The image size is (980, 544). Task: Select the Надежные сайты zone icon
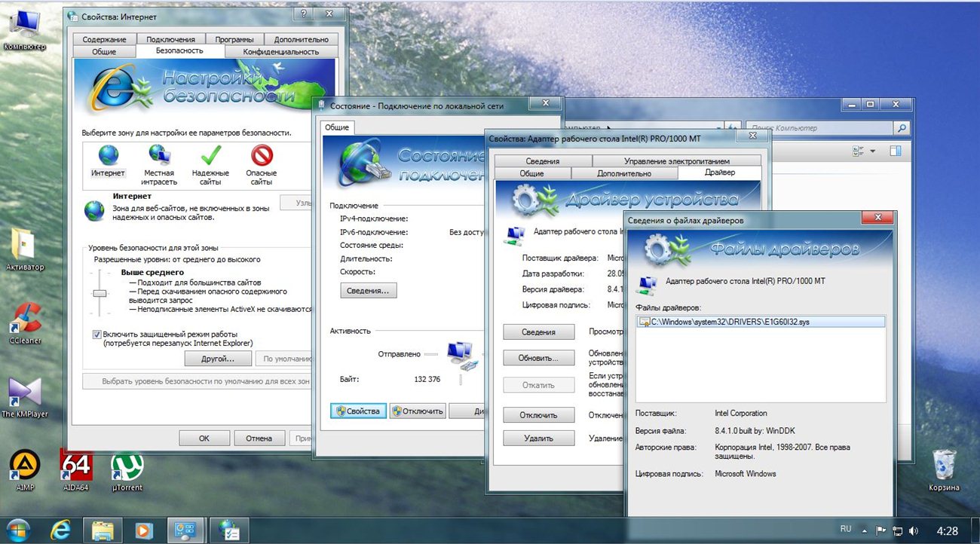click(210, 155)
